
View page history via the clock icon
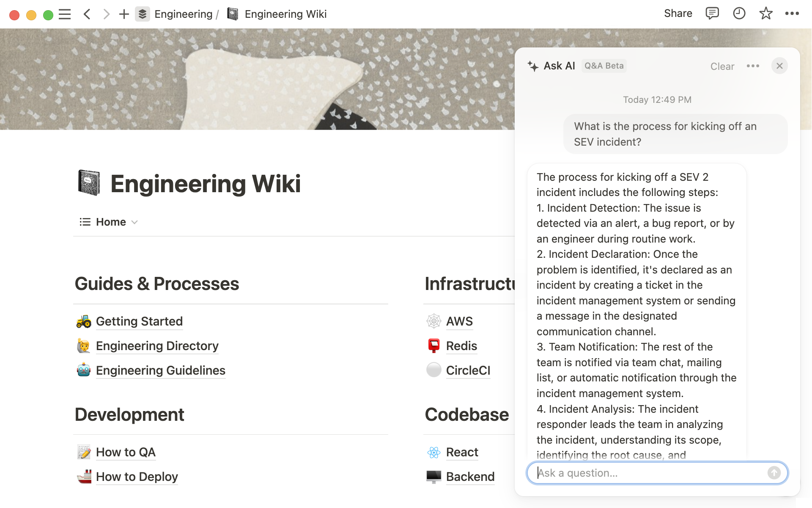click(739, 14)
